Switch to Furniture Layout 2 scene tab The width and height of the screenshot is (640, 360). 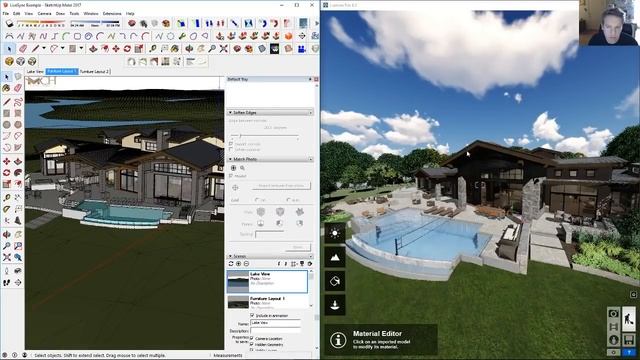tap(94, 71)
